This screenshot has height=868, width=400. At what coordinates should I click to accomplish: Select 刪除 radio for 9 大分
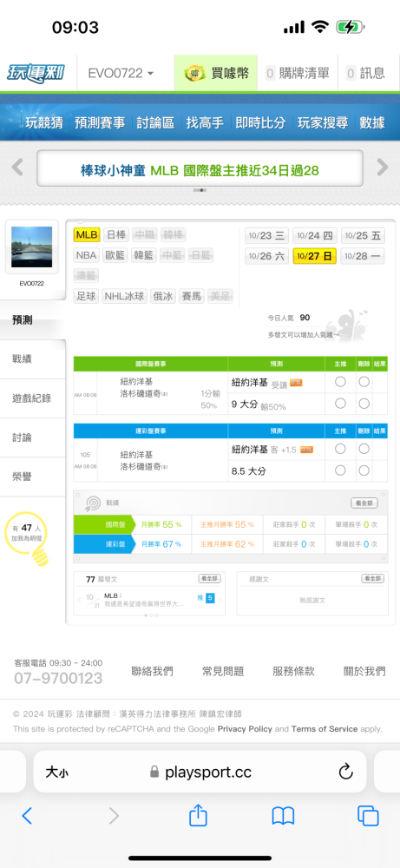click(364, 404)
